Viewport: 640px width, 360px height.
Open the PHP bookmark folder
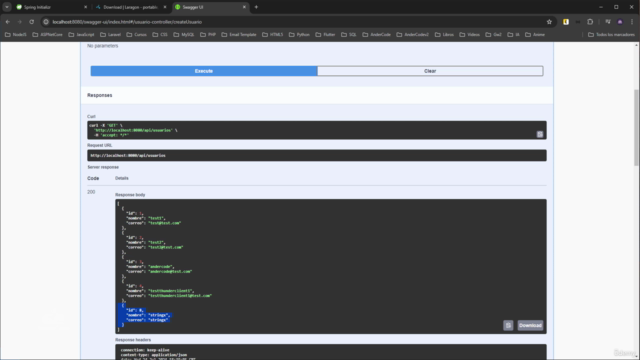[x=208, y=35]
